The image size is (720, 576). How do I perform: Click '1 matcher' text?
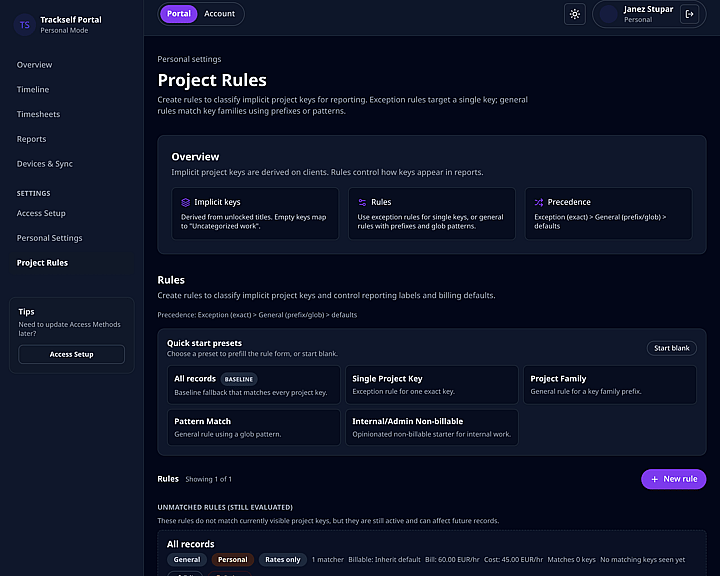pyautogui.click(x=327, y=559)
